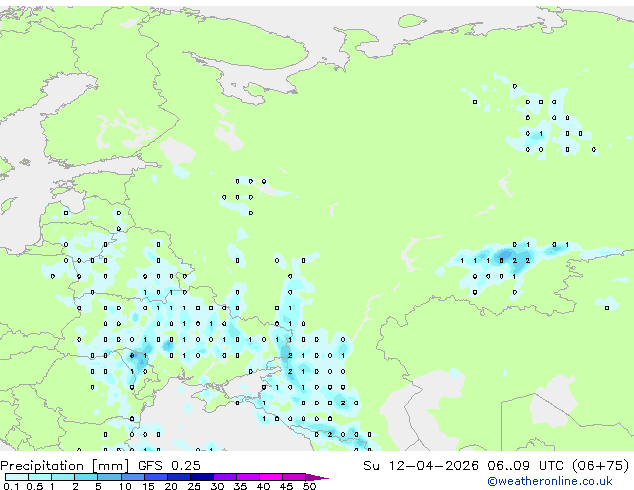
Task: Click the legend scale label '40'
Action: click(x=263, y=486)
